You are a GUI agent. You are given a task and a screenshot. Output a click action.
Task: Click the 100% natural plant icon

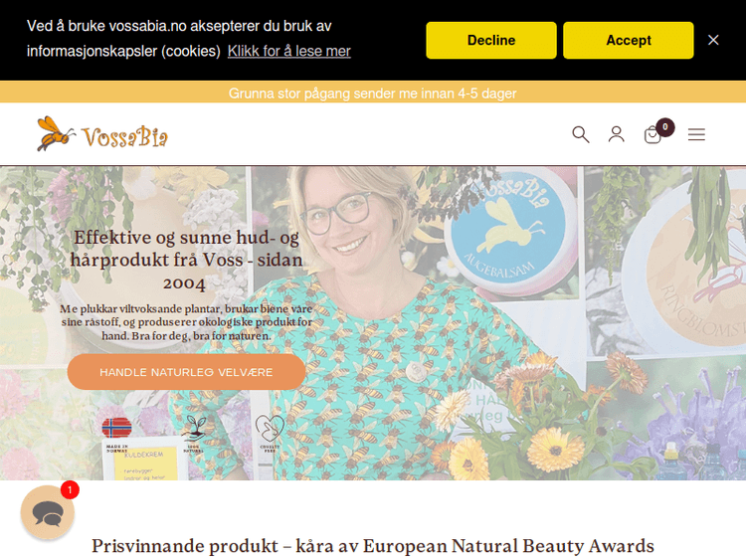[194, 433]
